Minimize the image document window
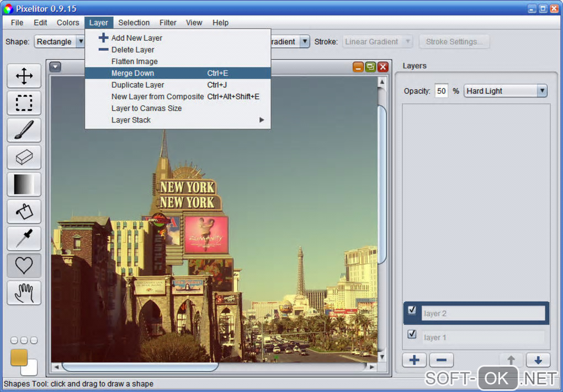The image size is (563, 392). tap(358, 67)
